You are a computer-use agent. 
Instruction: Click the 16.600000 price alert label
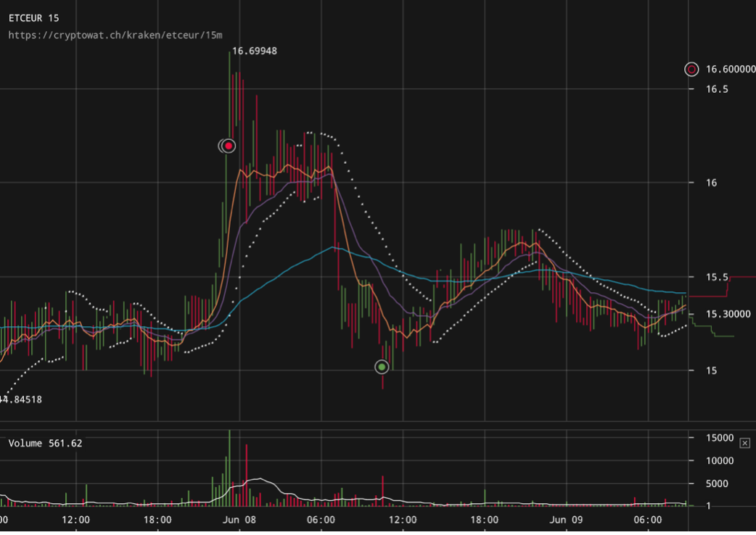(x=731, y=70)
